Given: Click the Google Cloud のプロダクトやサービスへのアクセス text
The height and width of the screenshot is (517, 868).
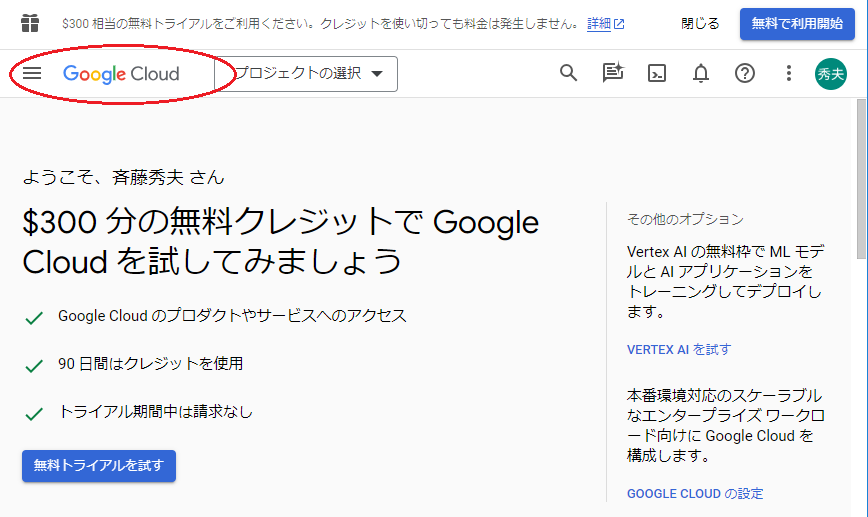Looking at the screenshot, I should 232,316.
